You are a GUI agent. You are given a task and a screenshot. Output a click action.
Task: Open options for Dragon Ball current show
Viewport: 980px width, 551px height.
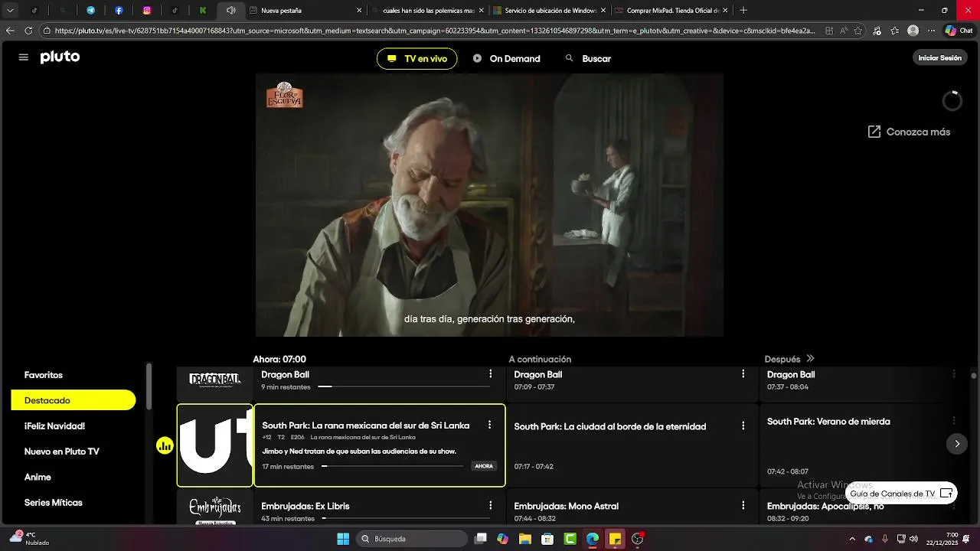491,373
